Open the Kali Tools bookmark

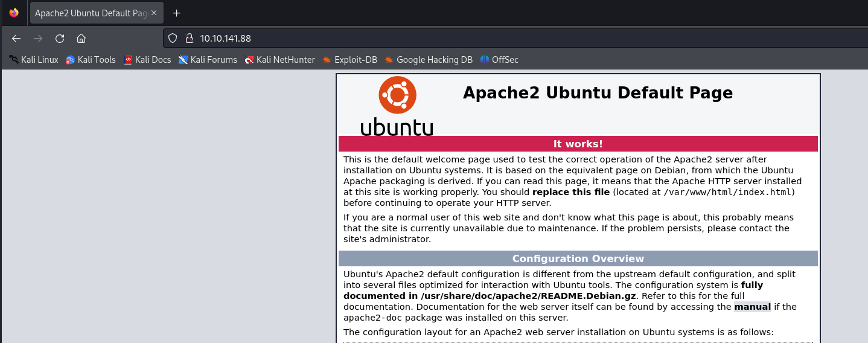(91, 60)
